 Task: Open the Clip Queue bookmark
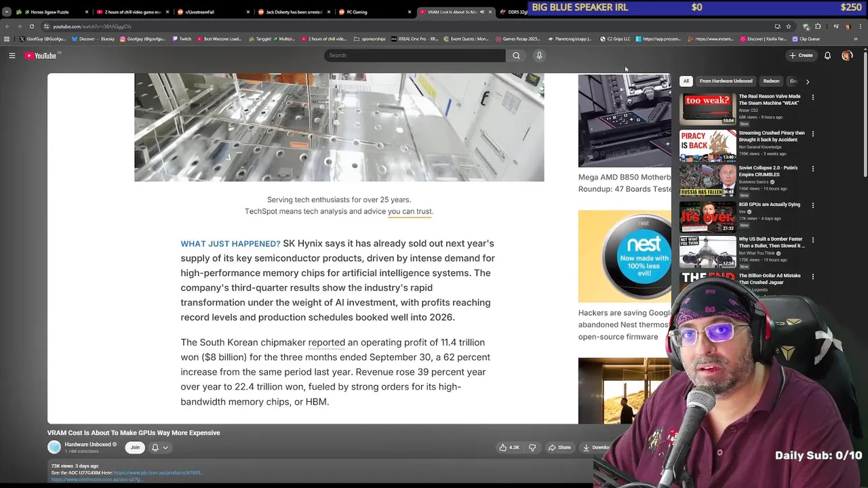[x=806, y=39]
